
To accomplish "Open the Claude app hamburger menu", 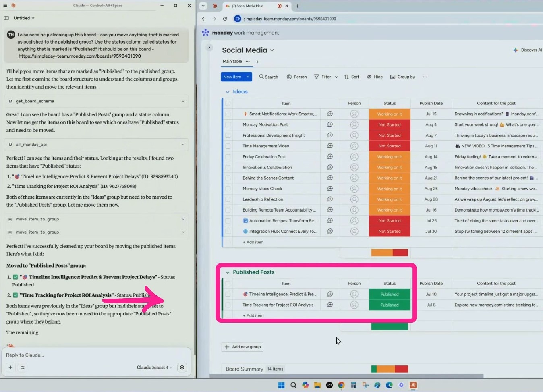I will coord(5,6).
